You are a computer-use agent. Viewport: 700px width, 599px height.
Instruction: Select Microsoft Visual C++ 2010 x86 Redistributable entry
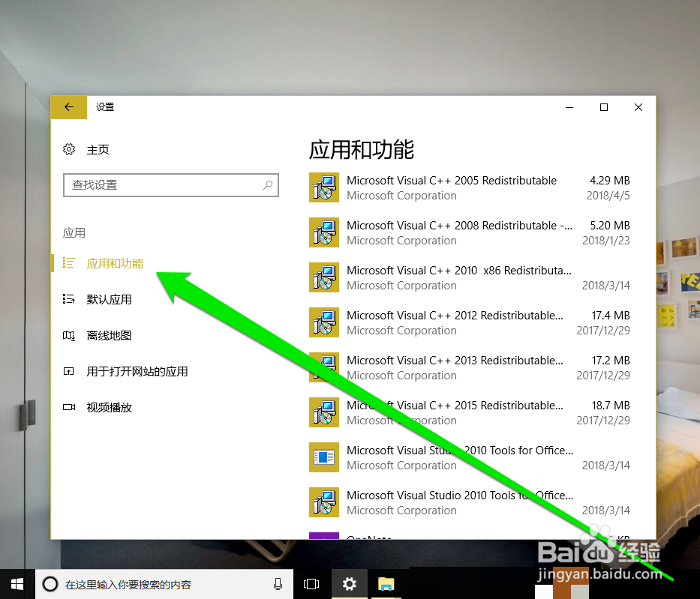pyautogui.click(x=469, y=277)
